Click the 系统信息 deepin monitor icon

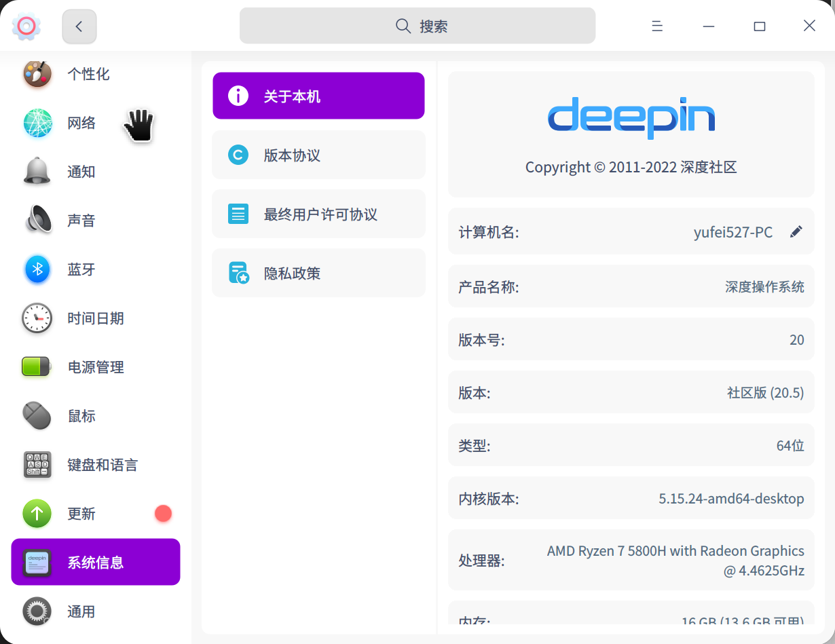pyautogui.click(x=37, y=563)
